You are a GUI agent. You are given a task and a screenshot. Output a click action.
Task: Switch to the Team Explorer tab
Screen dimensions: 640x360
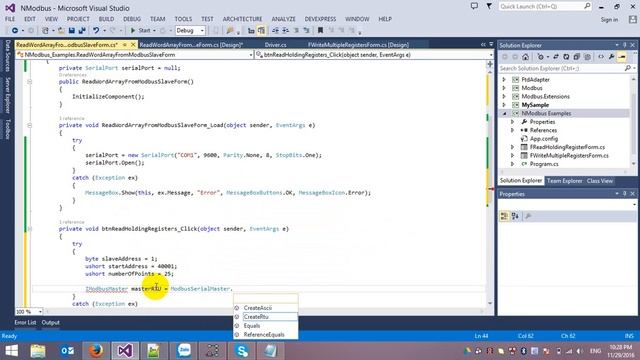click(x=564, y=181)
